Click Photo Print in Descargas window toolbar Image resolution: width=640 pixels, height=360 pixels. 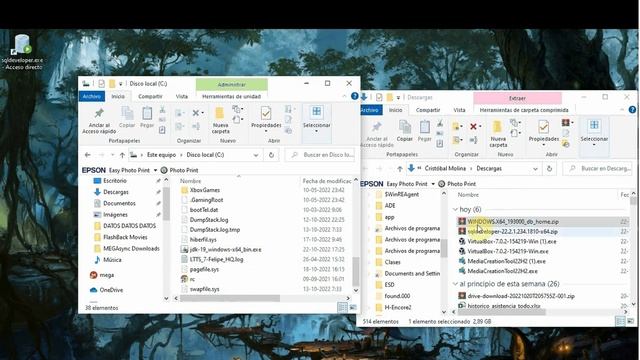click(457, 184)
